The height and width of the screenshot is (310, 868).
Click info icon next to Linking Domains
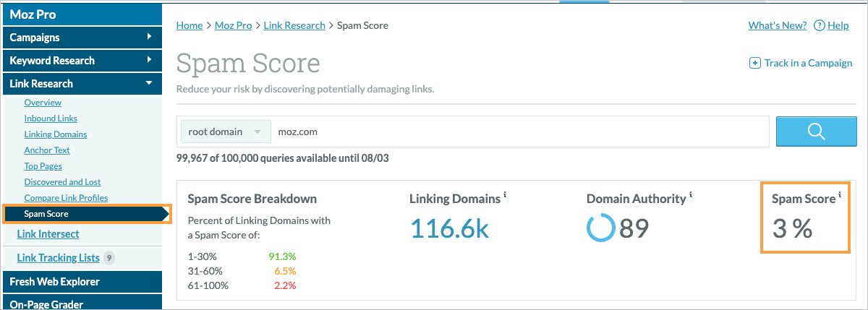tap(505, 195)
